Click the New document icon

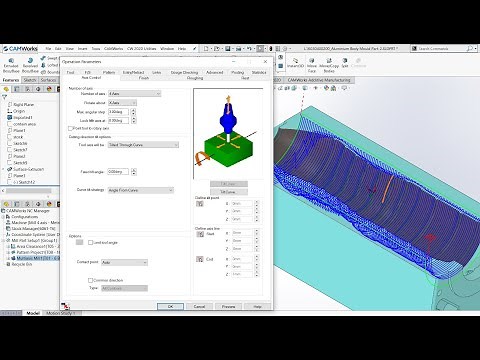point(206,49)
